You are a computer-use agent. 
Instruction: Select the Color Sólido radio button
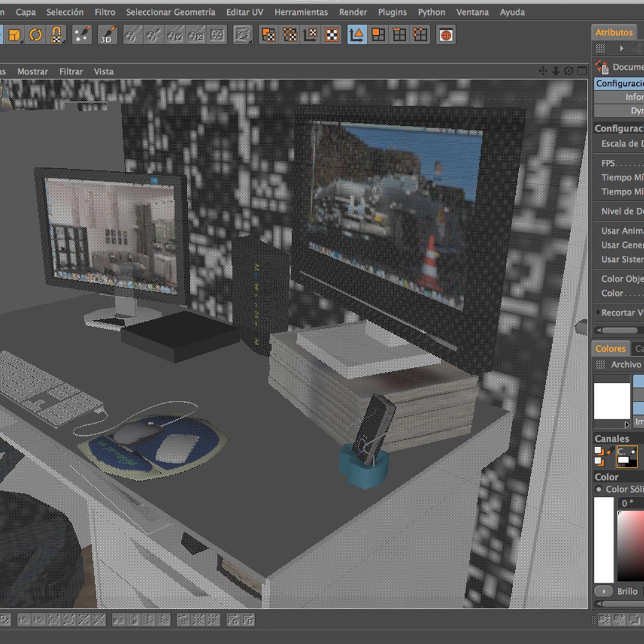tap(599, 489)
